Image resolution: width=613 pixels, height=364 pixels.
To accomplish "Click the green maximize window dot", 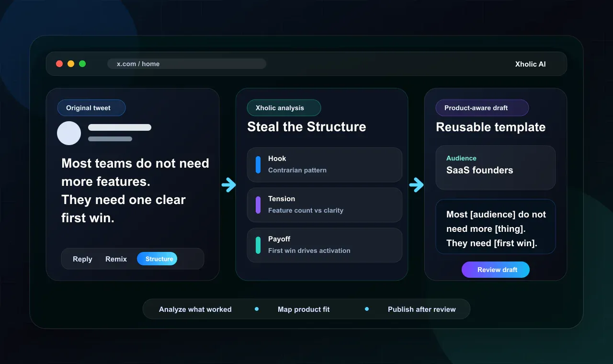I will [82, 64].
